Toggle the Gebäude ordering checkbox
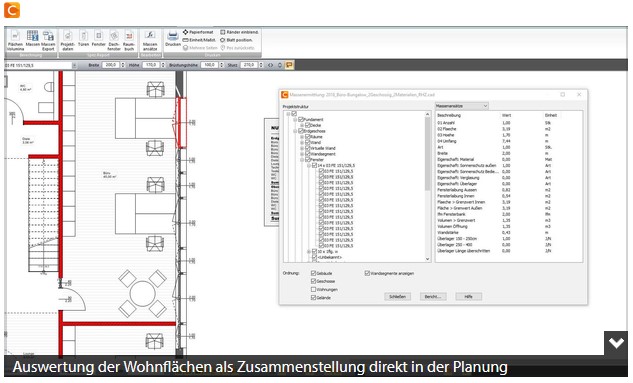The height and width of the screenshot is (383, 633). 313,273
